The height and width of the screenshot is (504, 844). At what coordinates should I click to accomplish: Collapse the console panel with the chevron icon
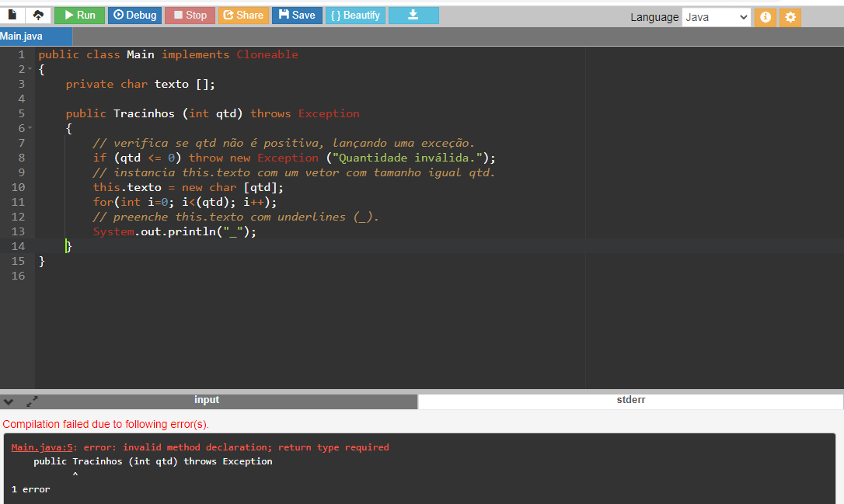[x=9, y=401]
